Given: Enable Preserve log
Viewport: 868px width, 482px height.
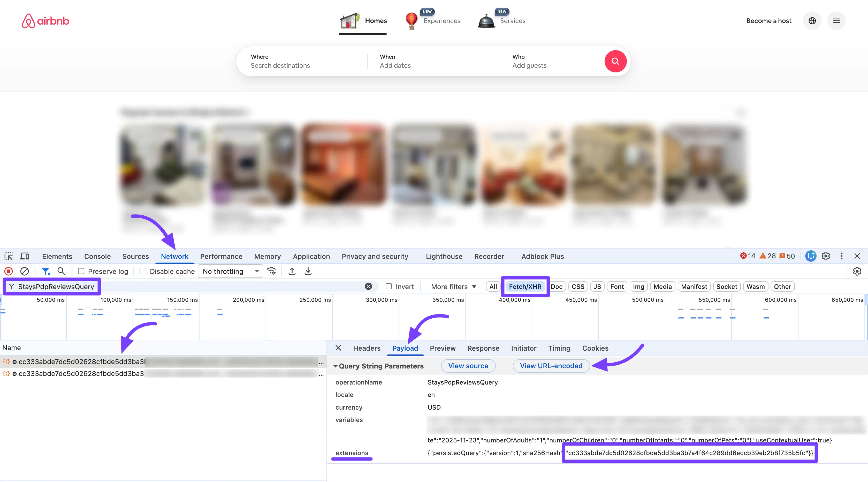Looking at the screenshot, I should click(81, 271).
